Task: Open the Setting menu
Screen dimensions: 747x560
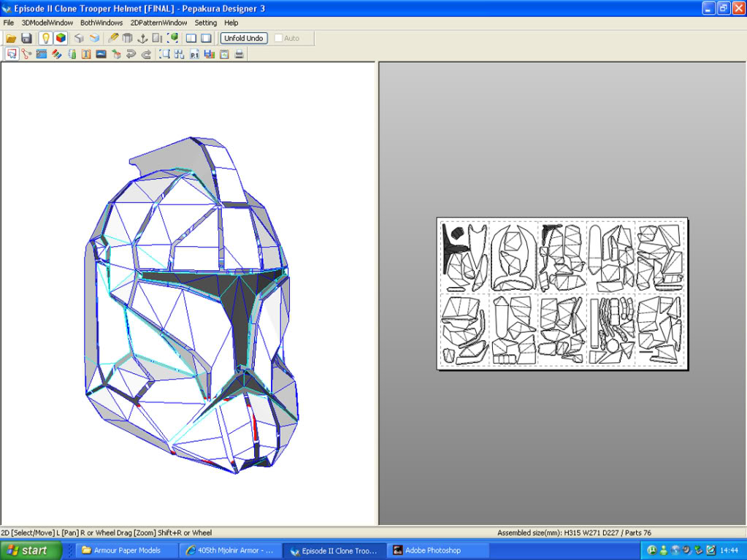Action: pos(205,23)
